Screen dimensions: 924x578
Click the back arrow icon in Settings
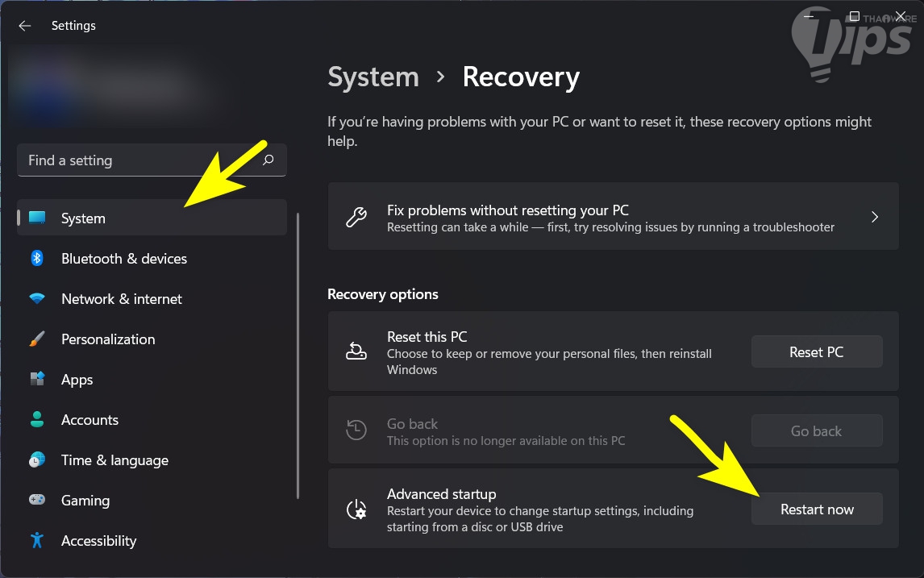point(25,26)
